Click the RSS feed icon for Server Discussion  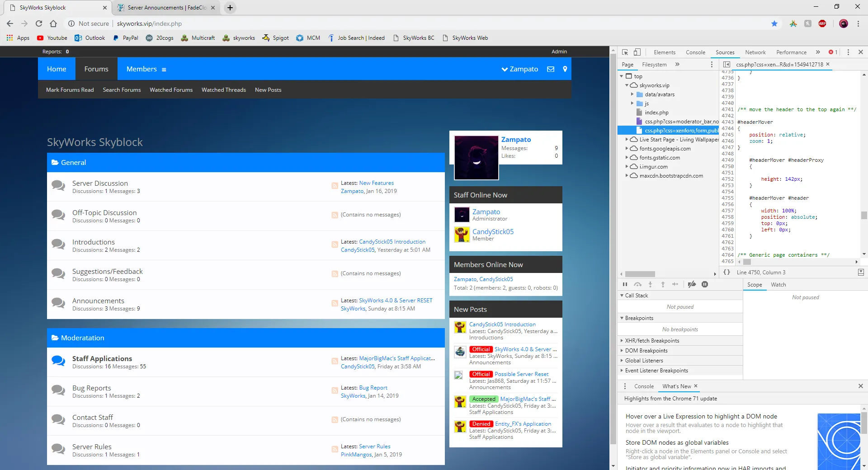pyautogui.click(x=335, y=186)
